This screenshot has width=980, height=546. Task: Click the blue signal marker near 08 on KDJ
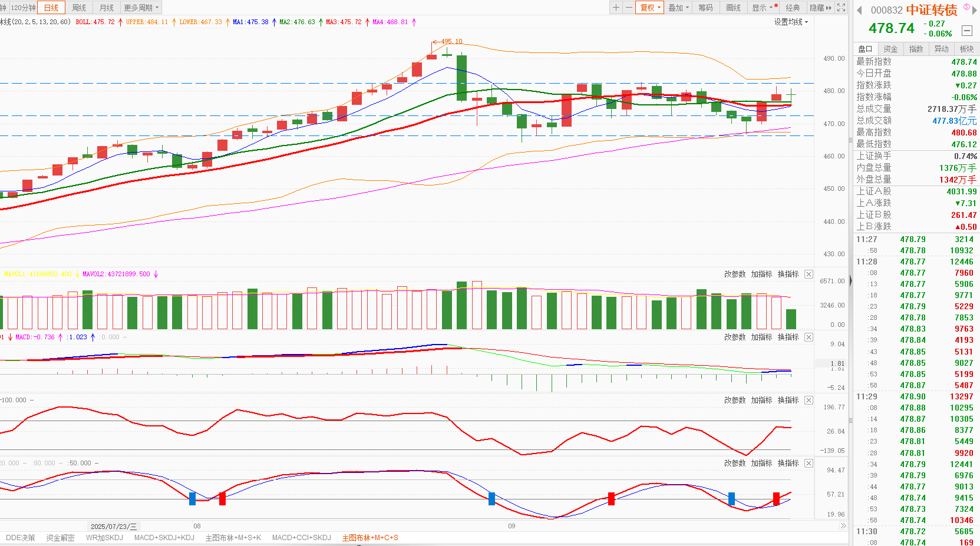[x=192, y=499]
